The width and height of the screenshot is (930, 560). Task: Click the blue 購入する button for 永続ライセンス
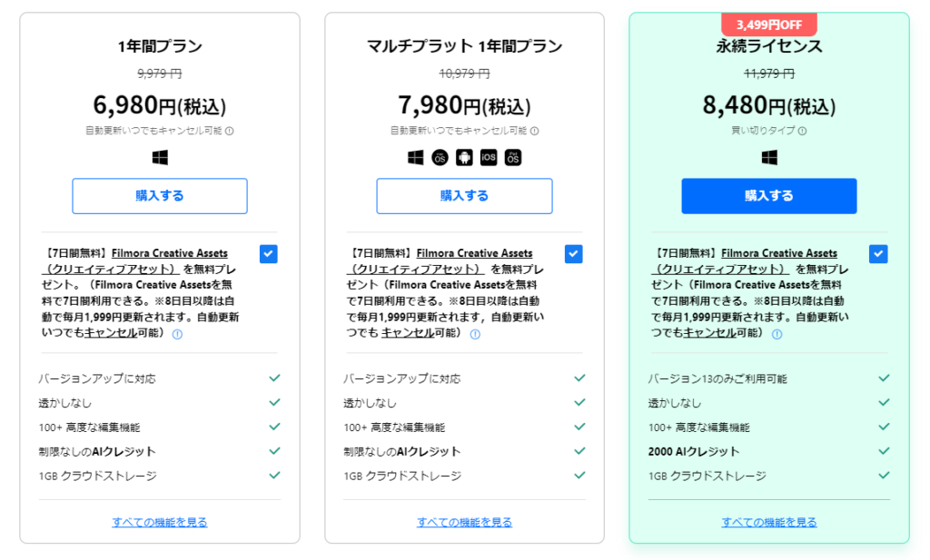pyautogui.click(x=769, y=196)
